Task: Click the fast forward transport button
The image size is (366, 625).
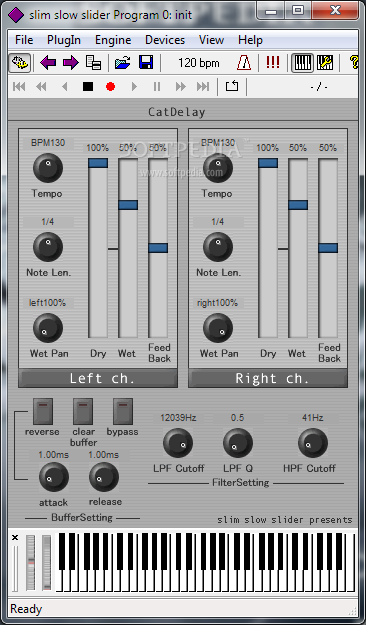Action: coord(181,86)
